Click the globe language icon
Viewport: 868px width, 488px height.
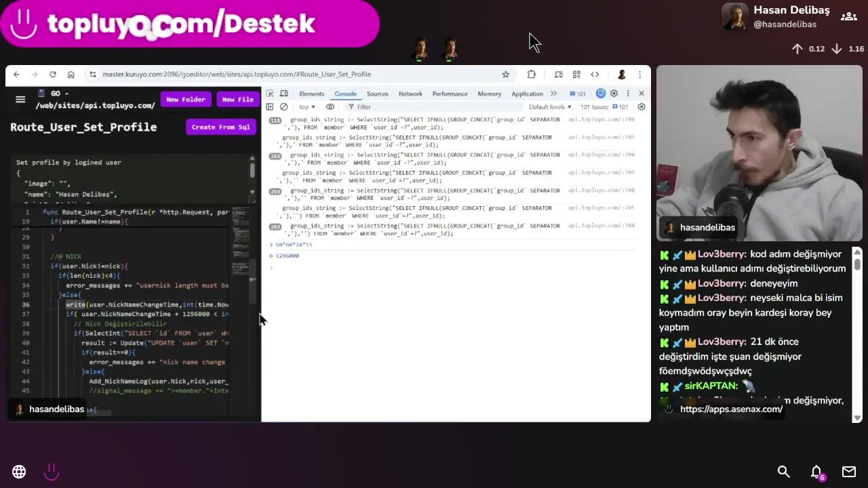[19, 472]
